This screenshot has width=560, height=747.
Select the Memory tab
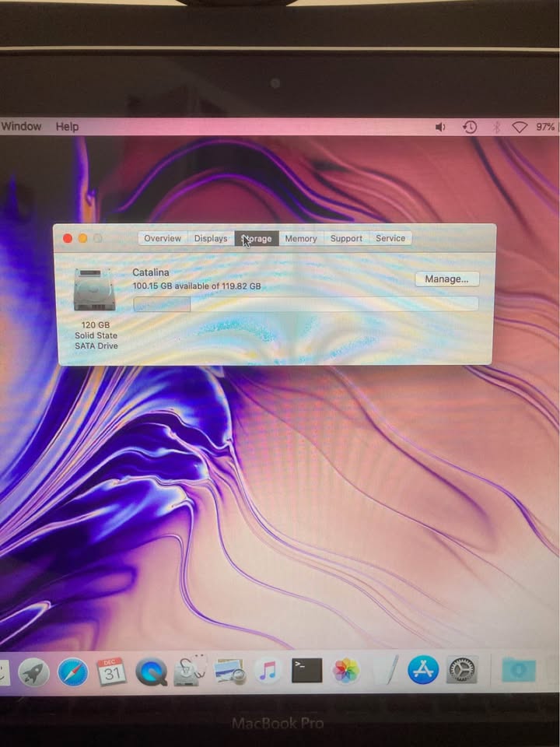[300, 238]
